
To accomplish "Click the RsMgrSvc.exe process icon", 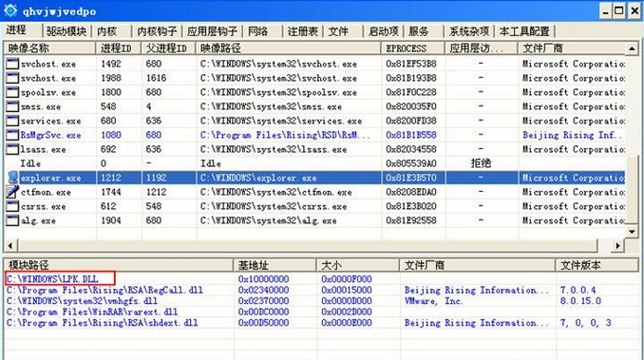I will click(x=12, y=135).
